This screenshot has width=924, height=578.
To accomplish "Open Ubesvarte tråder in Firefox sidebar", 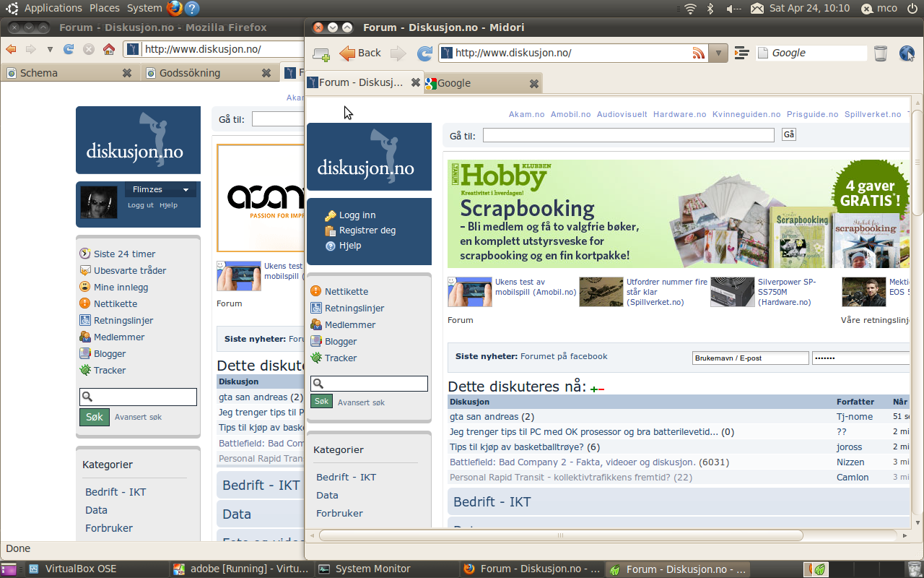I will coord(130,270).
